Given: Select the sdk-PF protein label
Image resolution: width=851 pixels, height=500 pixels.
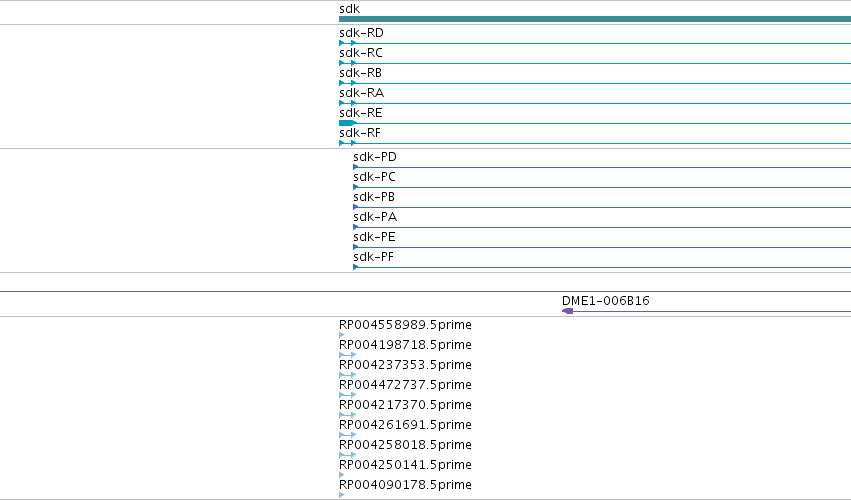Looking at the screenshot, I should click(x=373, y=257).
